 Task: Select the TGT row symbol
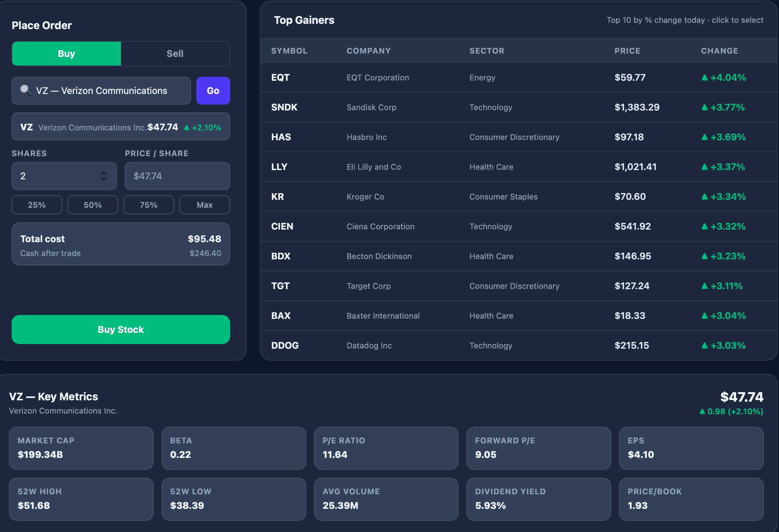coord(280,286)
